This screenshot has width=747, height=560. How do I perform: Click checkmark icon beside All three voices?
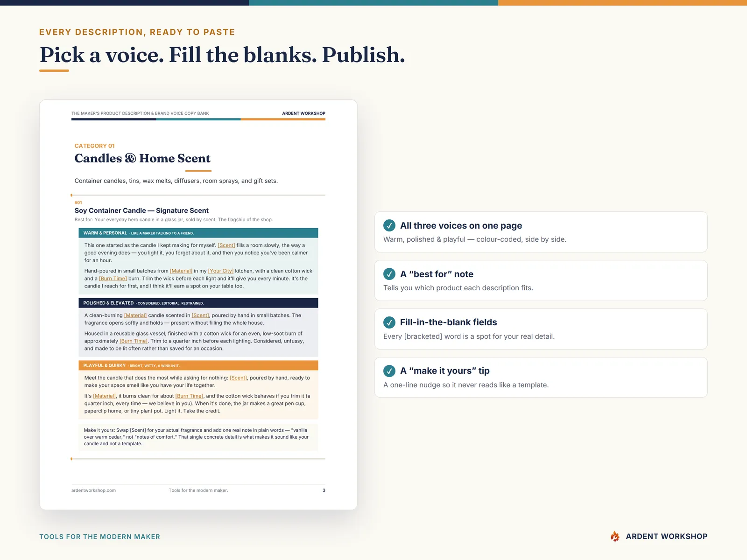click(389, 225)
